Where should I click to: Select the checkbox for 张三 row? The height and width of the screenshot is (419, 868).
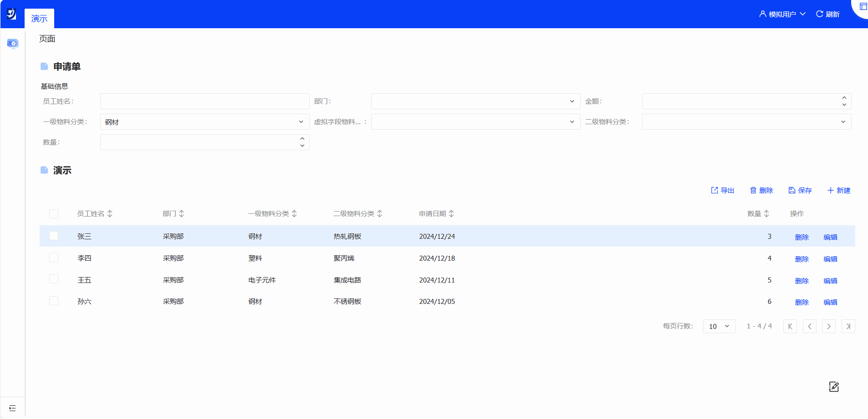[54, 236]
